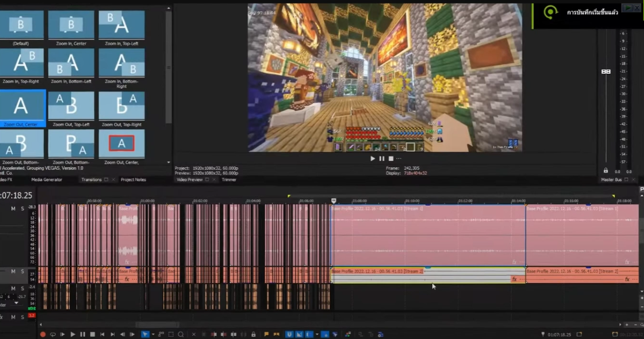Select the Selection Edit marquee tool
Image resolution: width=644 pixels, height=339 pixels.
click(x=171, y=334)
